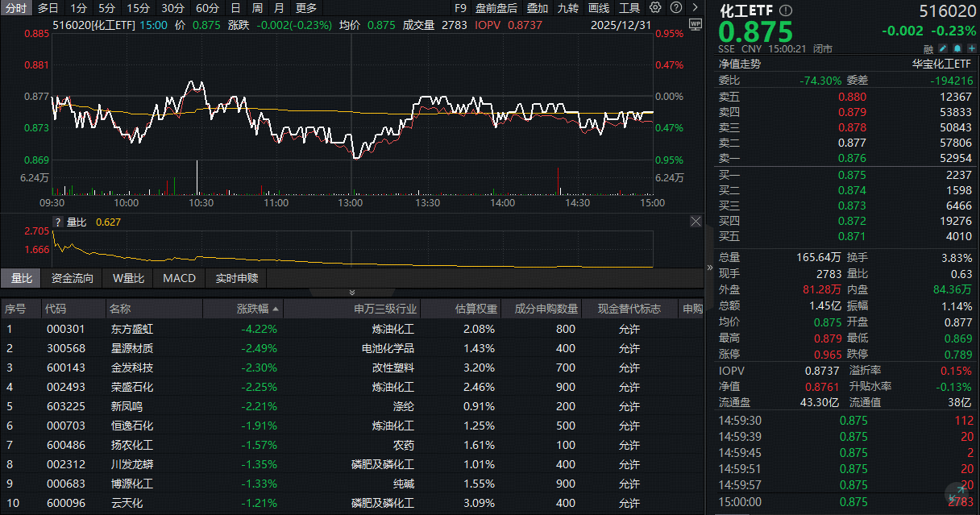Screen dimensions: 980x515
Task: Click the question mark next to 量比 indicator
Action: pos(58,222)
